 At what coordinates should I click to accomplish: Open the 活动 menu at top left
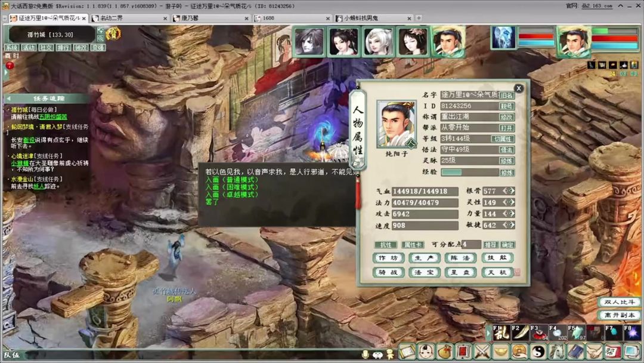29,48
